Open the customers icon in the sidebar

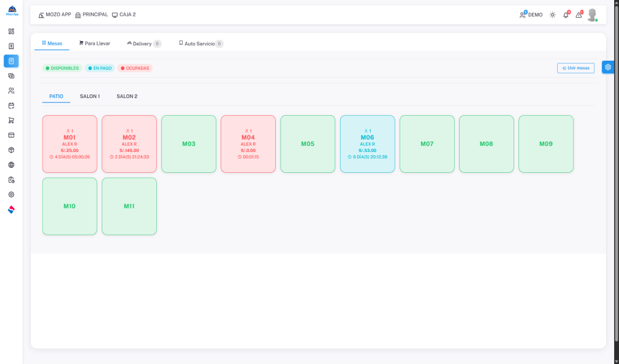point(10,91)
